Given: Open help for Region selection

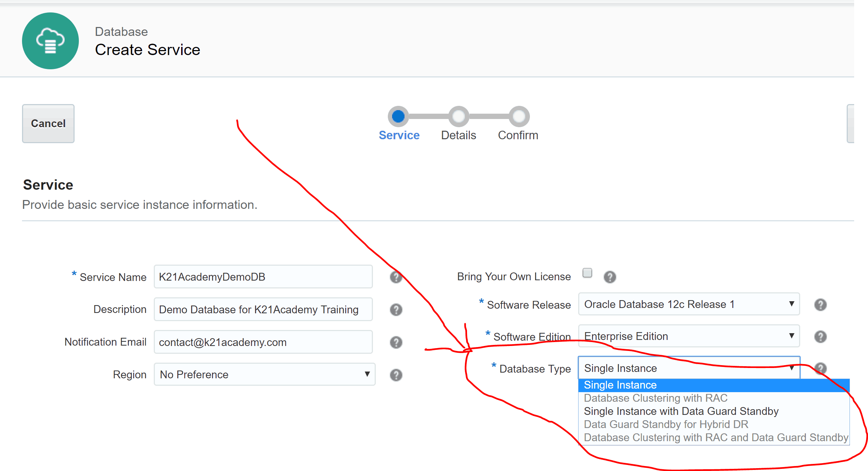Looking at the screenshot, I should click(x=396, y=374).
